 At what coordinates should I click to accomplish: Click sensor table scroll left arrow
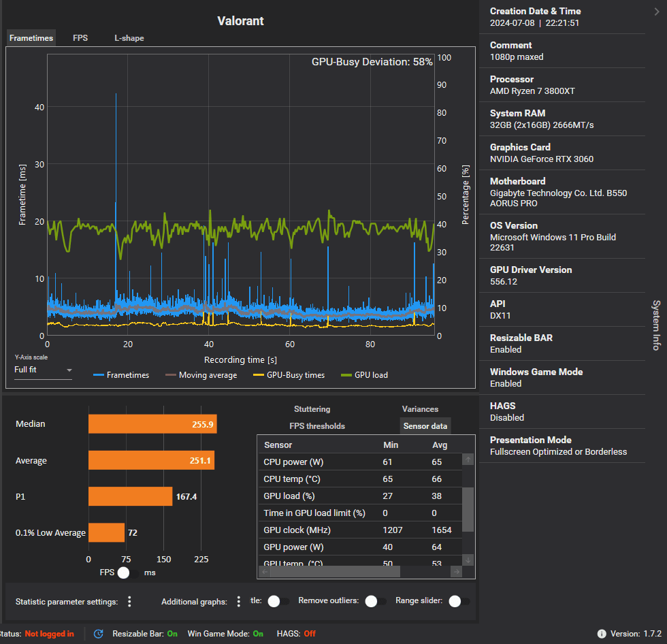click(x=265, y=572)
